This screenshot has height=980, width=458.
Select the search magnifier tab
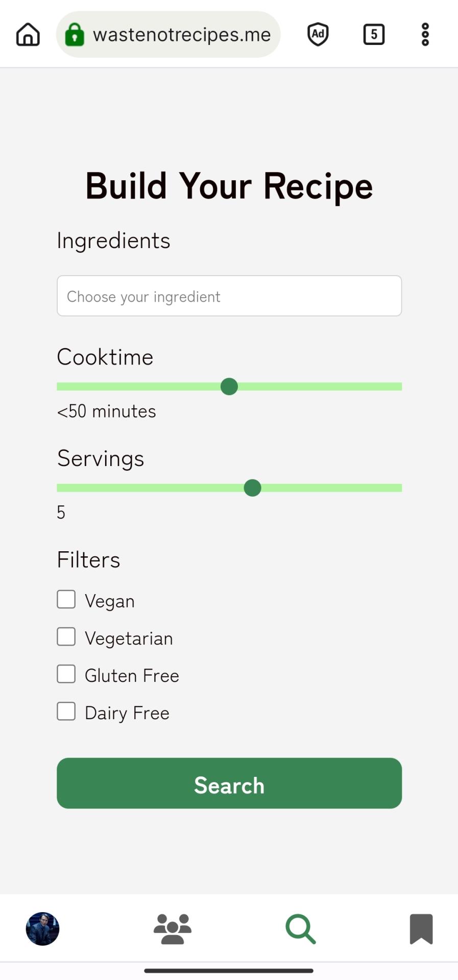[x=301, y=928]
